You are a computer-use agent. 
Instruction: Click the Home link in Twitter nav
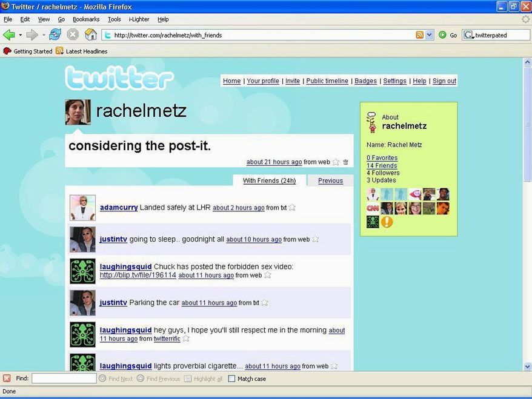pos(231,81)
